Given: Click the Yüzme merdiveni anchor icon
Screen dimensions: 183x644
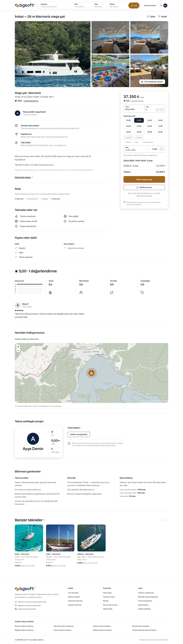Looking at the screenshot, I should click(x=16, y=216).
